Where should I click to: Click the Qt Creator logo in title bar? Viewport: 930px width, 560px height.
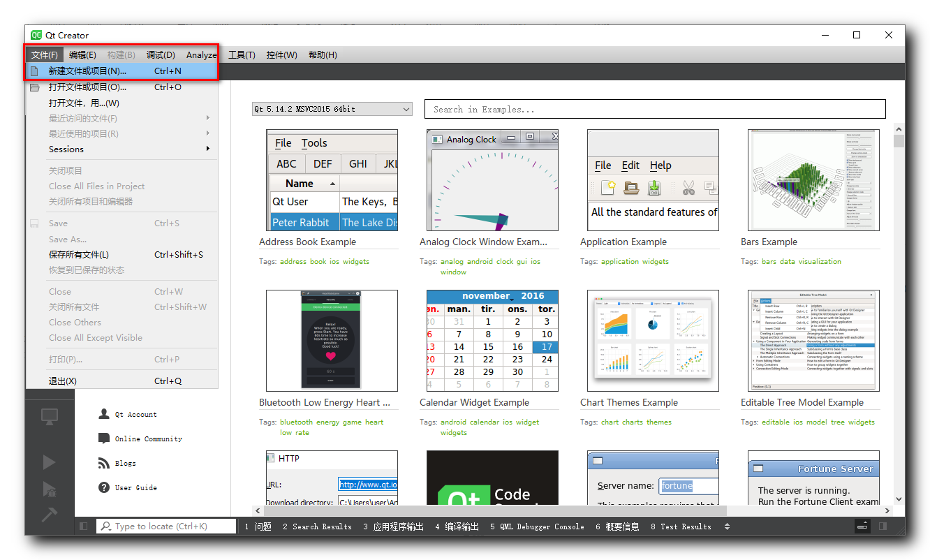36,35
